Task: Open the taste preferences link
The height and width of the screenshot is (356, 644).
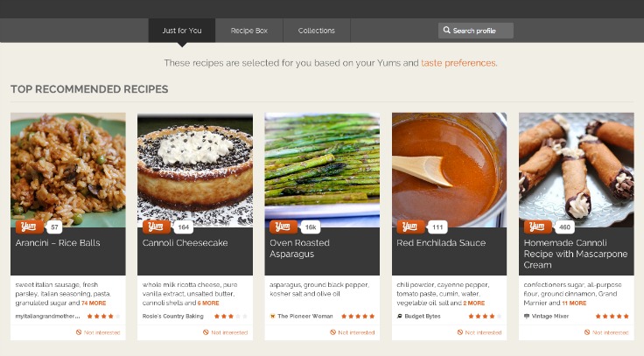Action: tap(458, 63)
